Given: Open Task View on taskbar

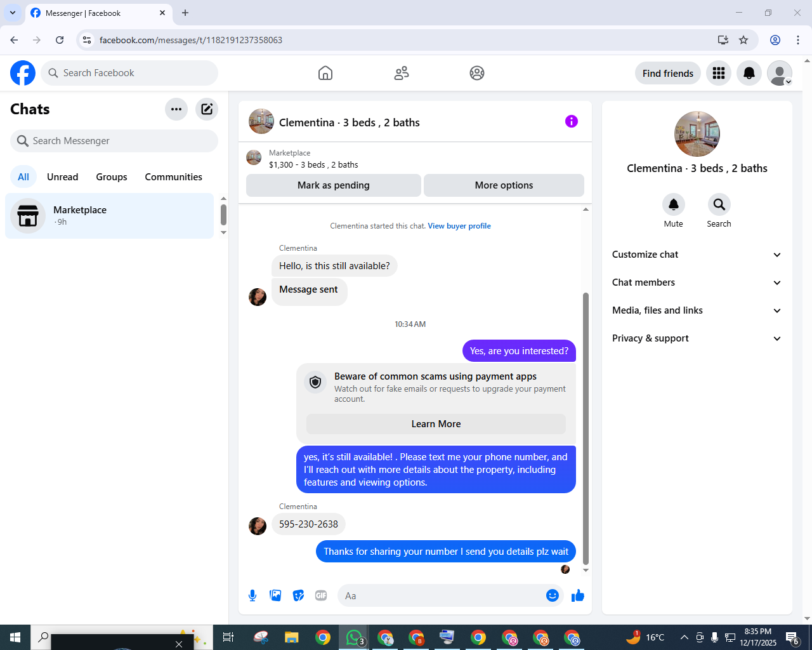Looking at the screenshot, I should point(228,637).
